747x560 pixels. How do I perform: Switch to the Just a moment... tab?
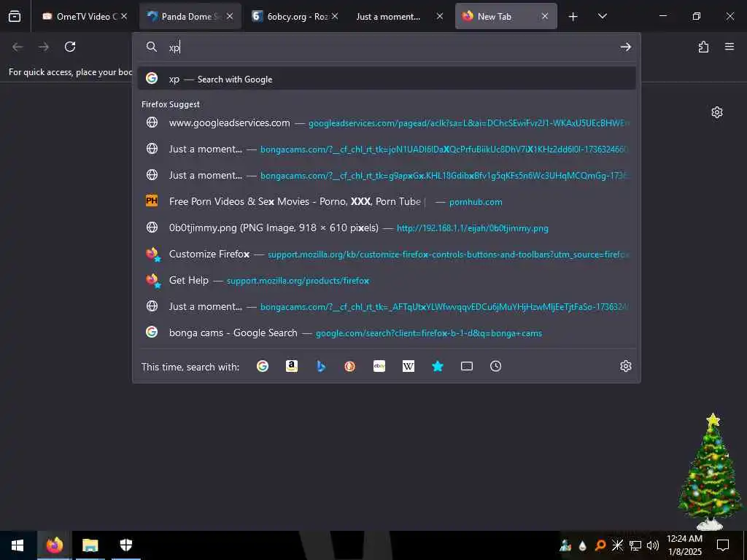point(400,16)
